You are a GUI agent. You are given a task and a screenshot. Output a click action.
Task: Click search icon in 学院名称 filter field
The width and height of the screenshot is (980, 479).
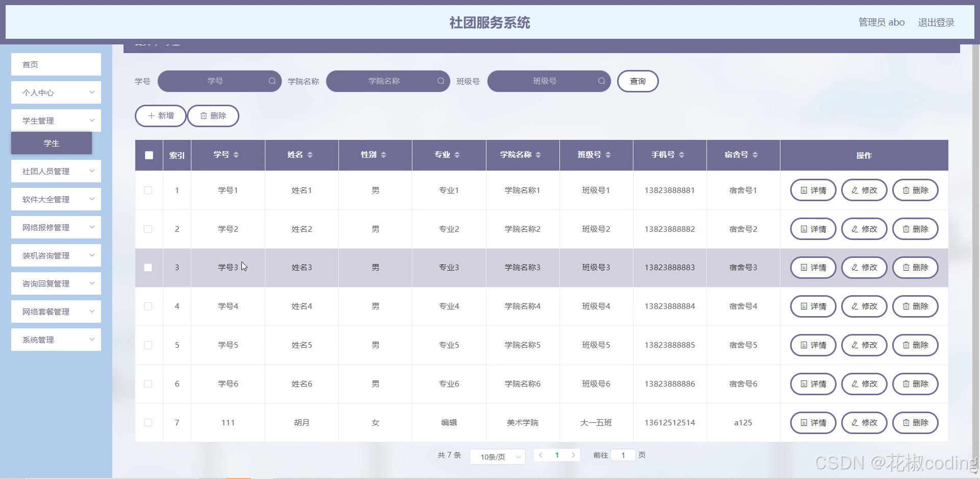[440, 81]
